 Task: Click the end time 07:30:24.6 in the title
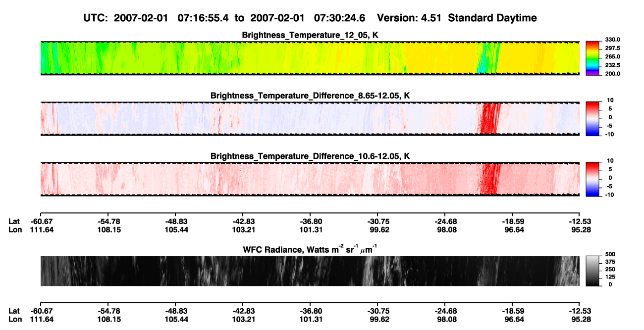(339, 18)
